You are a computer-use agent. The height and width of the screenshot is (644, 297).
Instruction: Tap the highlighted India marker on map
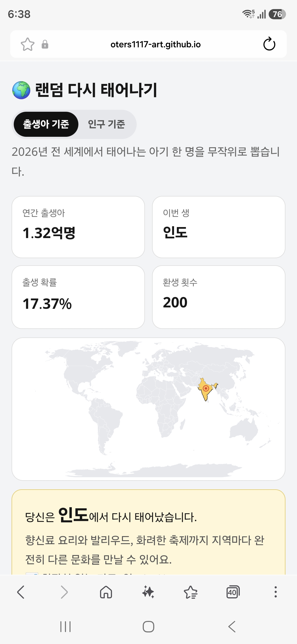click(206, 388)
